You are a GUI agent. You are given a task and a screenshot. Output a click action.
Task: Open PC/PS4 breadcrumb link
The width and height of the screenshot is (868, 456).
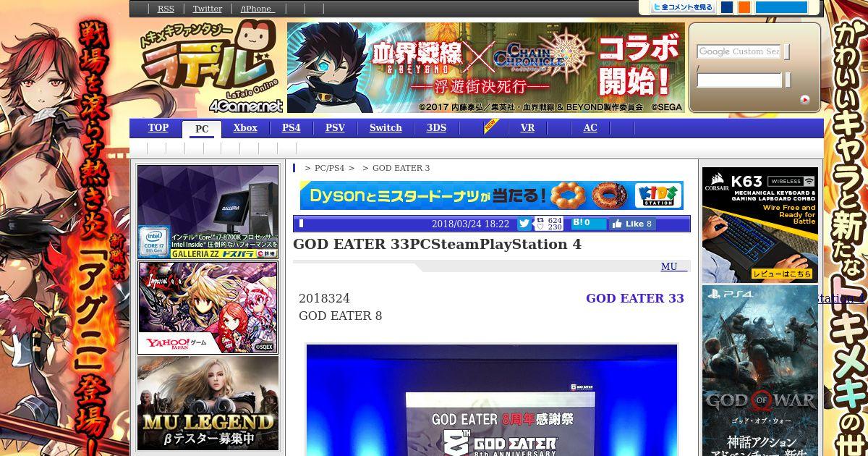pyautogui.click(x=329, y=168)
